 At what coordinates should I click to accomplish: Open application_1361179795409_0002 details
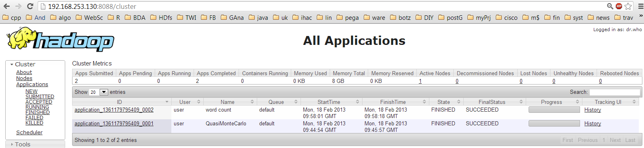pos(114,110)
